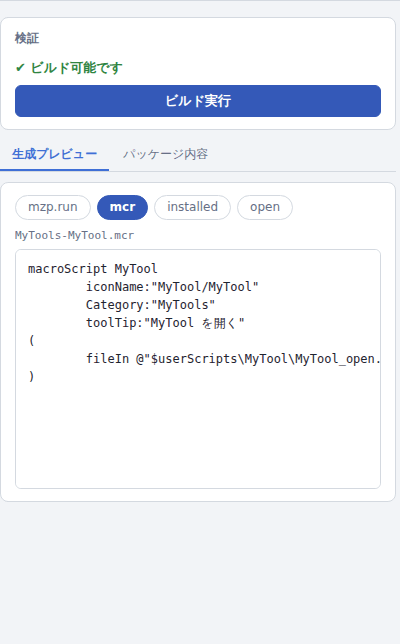Show the open preview chip
The width and height of the screenshot is (400, 644).
[265, 207]
